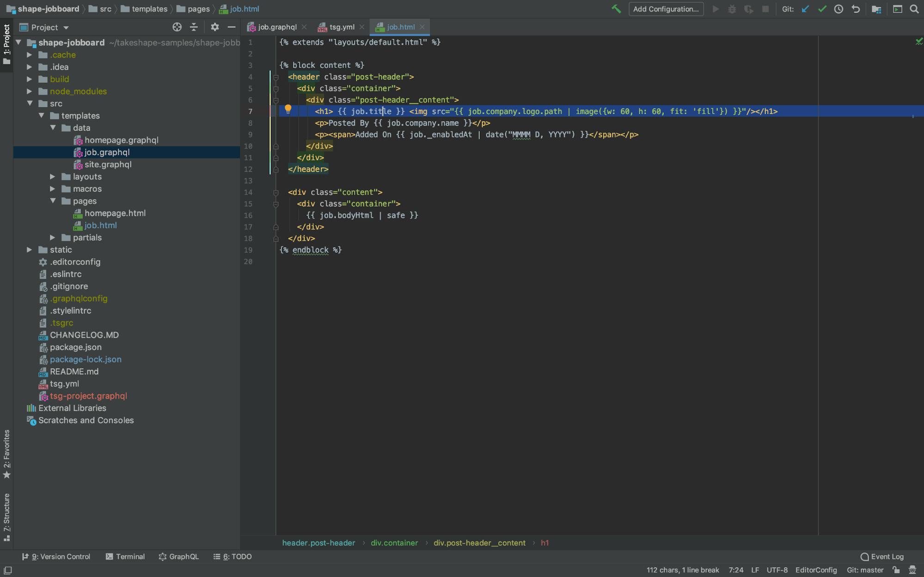Collapse the src folder
The height and width of the screenshot is (577, 924).
point(30,103)
